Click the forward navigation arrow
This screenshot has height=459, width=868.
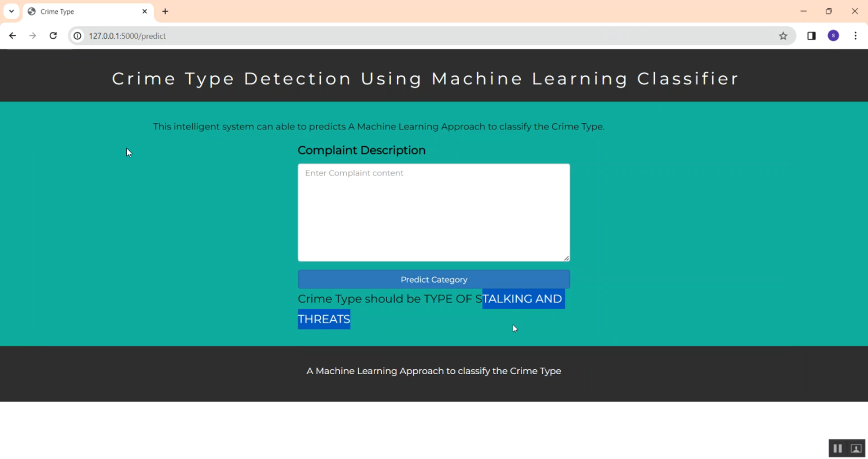click(33, 35)
